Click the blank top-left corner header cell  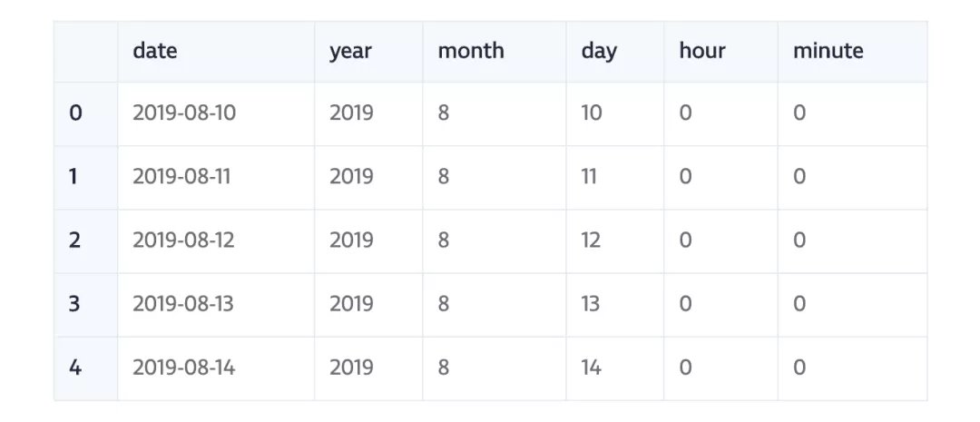click(85, 51)
